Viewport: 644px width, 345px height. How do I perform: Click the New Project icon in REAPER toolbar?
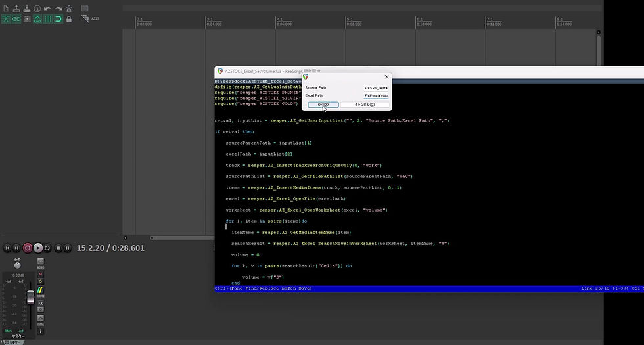point(6,8)
